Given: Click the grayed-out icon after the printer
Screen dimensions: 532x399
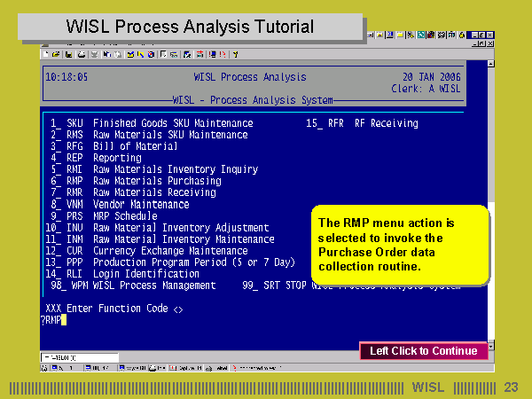Looking at the screenshot, I should 95,55.
